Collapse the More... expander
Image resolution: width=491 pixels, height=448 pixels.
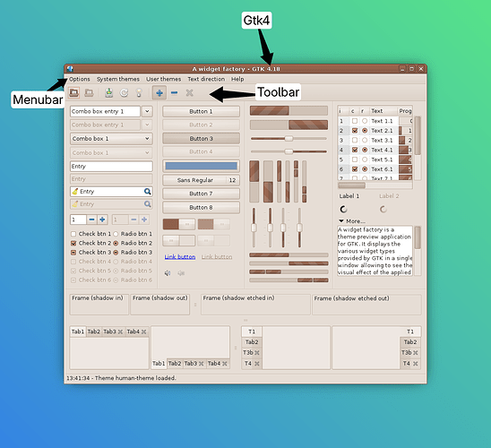[x=341, y=220]
